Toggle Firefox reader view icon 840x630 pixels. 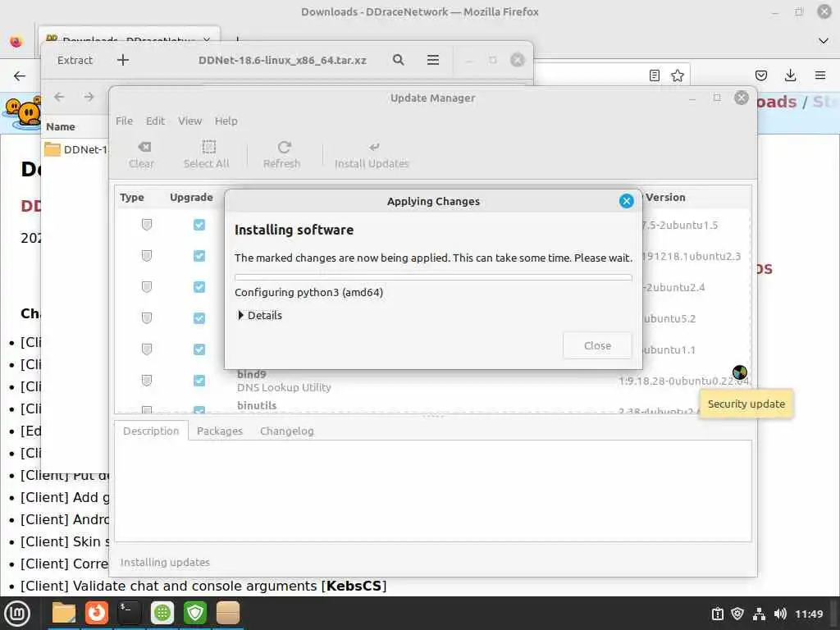click(654, 75)
